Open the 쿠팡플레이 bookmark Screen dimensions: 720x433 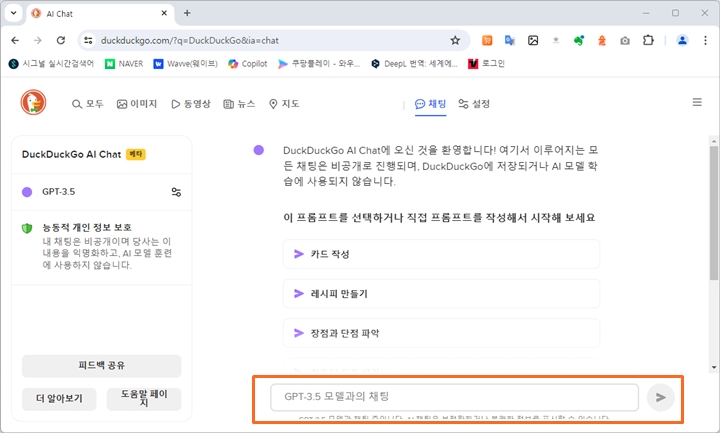click(x=319, y=64)
